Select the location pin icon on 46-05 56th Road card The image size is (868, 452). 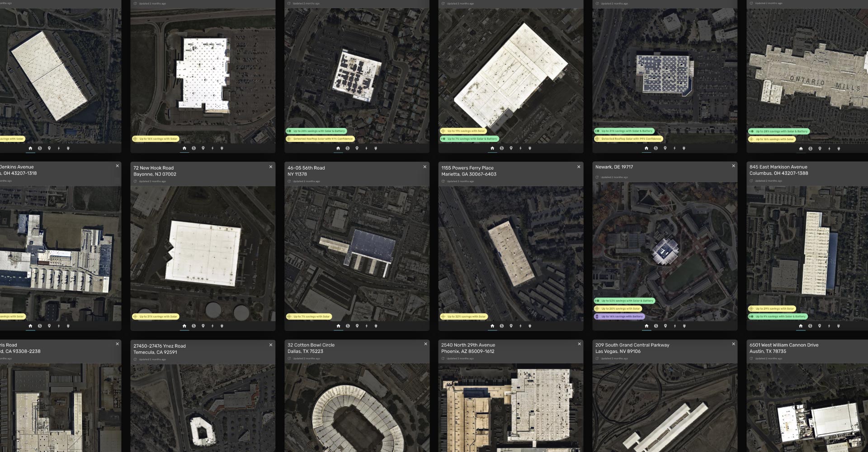(357, 326)
